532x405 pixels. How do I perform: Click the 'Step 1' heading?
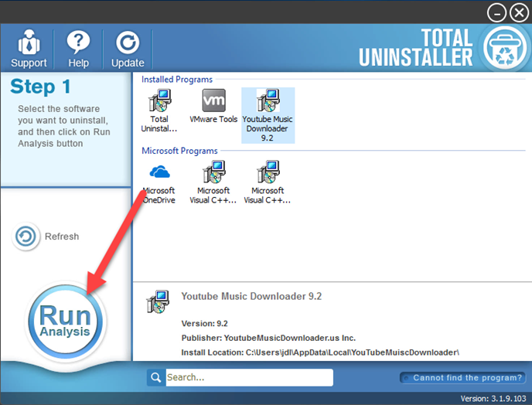point(40,86)
